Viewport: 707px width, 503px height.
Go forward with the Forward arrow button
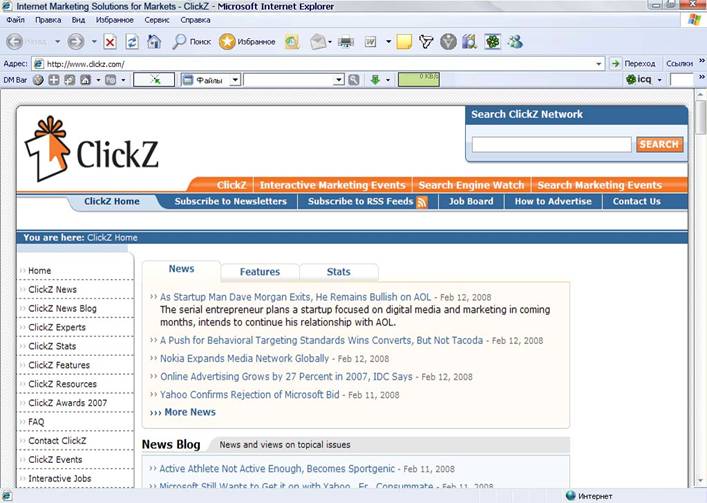75,42
